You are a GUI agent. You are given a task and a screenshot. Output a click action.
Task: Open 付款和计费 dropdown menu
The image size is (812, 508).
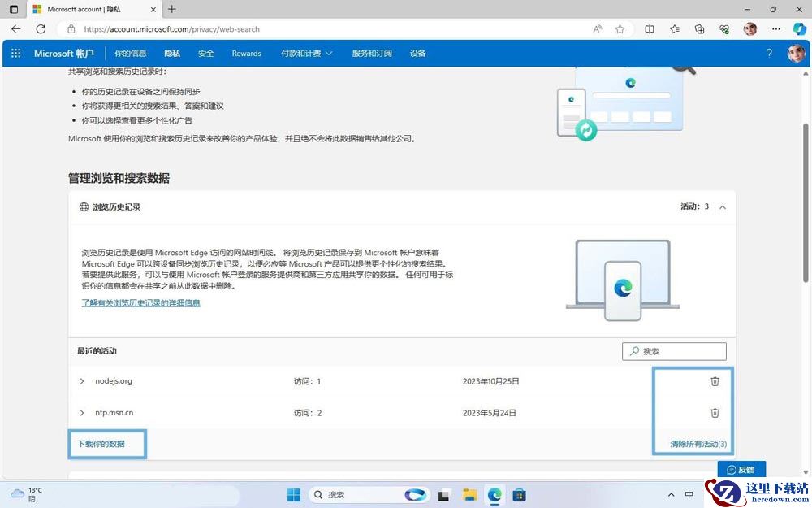[x=307, y=54]
